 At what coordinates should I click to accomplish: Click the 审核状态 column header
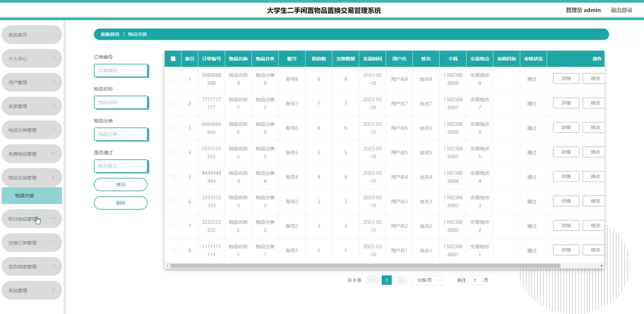[x=533, y=59]
